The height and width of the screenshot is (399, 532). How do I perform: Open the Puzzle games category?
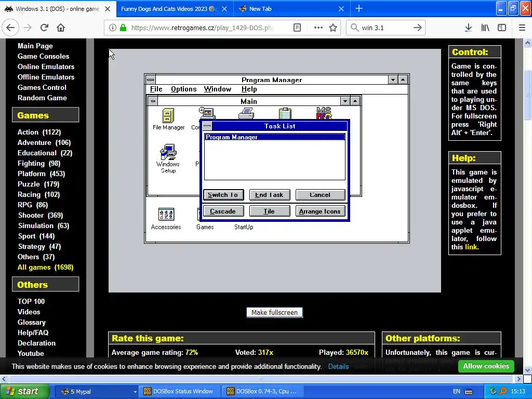pyautogui.click(x=38, y=184)
